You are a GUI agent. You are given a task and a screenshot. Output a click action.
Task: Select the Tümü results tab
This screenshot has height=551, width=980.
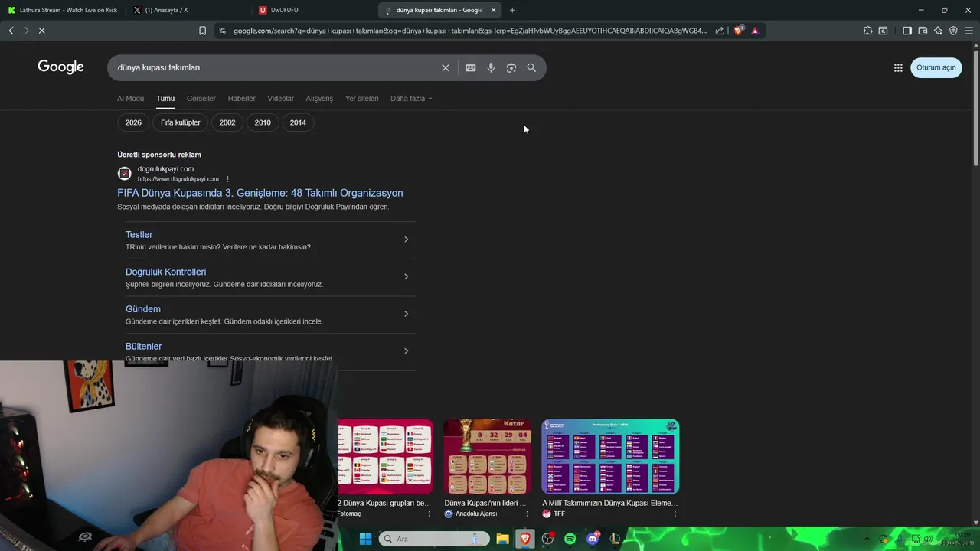[x=165, y=99]
